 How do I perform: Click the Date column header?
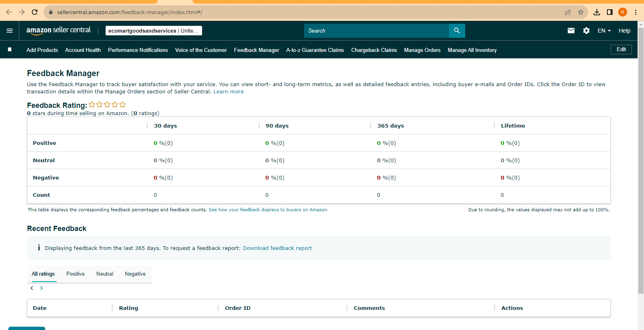(x=40, y=308)
